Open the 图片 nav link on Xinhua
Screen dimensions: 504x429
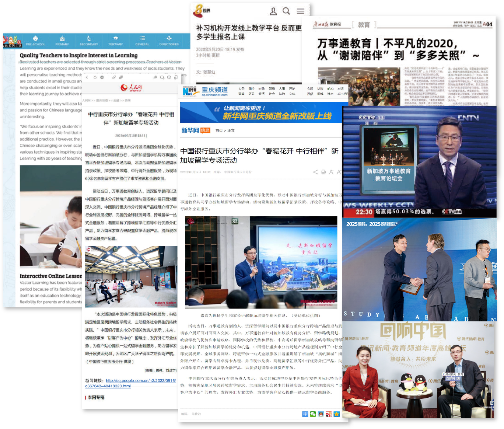click(251, 89)
